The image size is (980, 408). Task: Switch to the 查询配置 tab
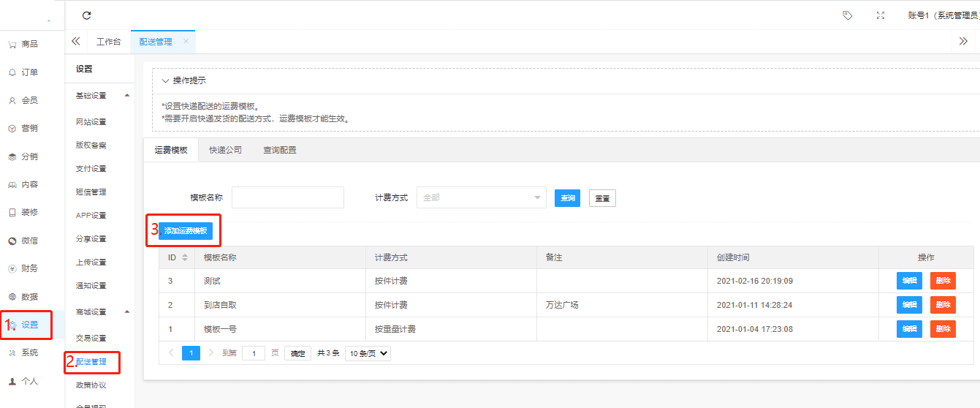[279, 150]
